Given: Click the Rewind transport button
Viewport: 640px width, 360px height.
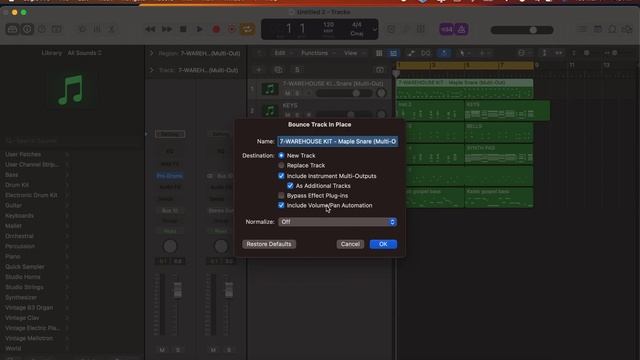Looking at the screenshot, I should [150, 29].
